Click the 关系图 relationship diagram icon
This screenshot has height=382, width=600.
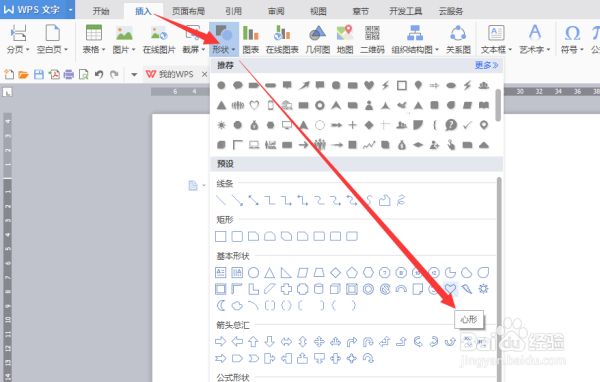(x=458, y=39)
